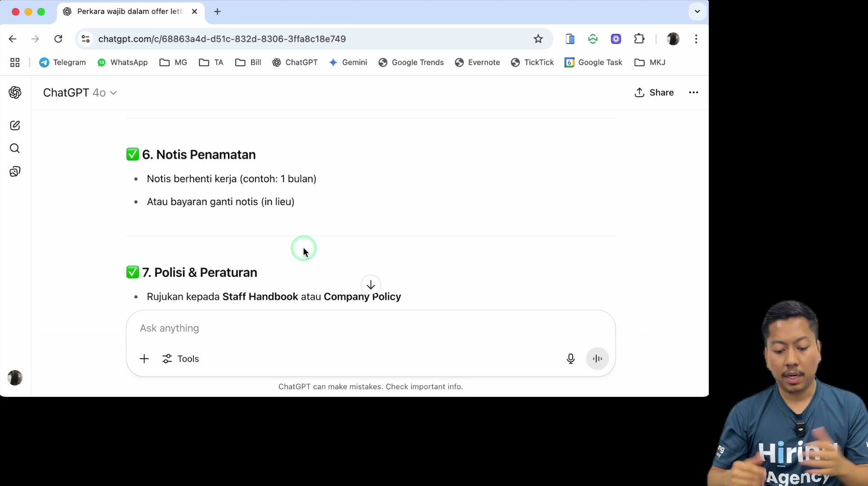
Task: Open the Bill bookmarks folder
Action: pyautogui.click(x=248, y=63)
